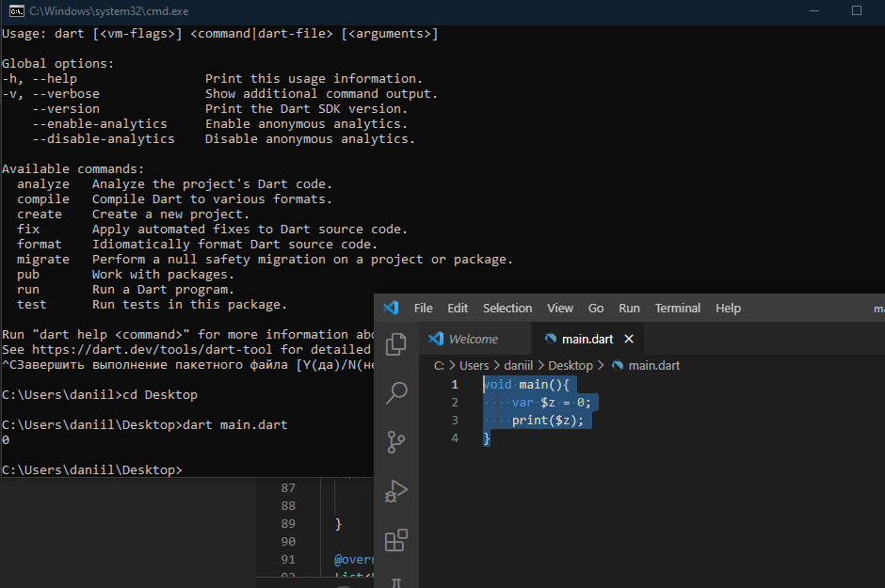Click '--disable-analytics' option row
This screenshot has height=588, width=885.
pos(223,138)
